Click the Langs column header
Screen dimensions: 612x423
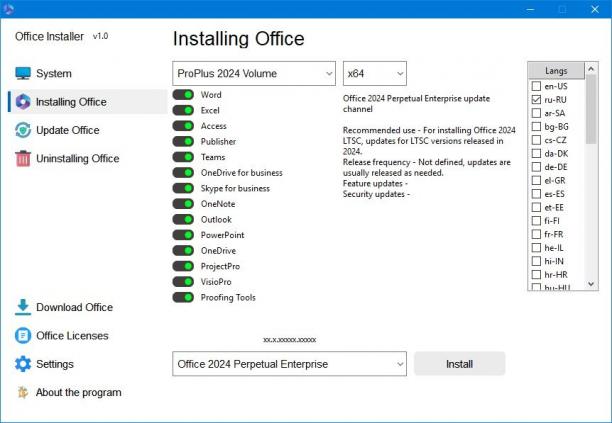tap(556, 71)
